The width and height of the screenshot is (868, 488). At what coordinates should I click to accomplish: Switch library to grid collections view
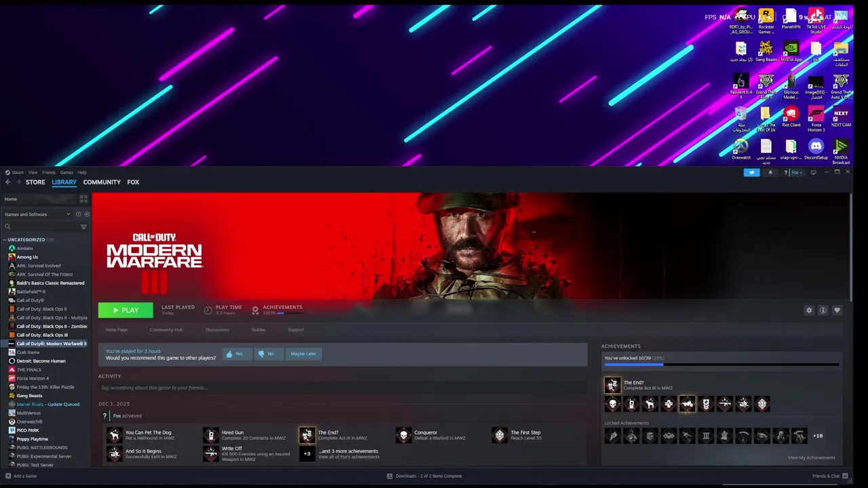(83, 199)
